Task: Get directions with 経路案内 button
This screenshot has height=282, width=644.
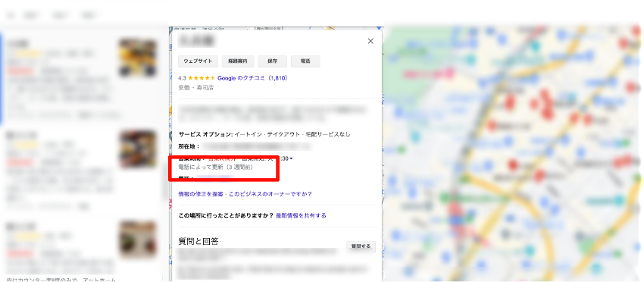Action: [x=238, y=61]
